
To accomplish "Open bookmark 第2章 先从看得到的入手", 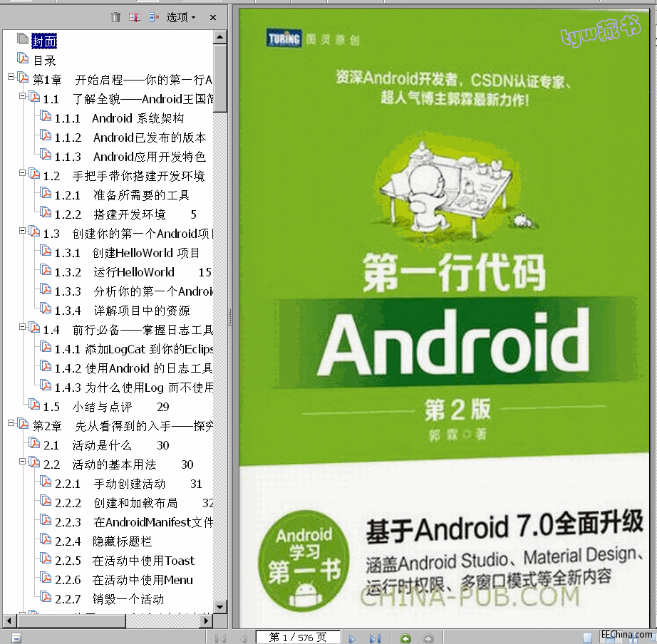I will (x=123, y=426).
